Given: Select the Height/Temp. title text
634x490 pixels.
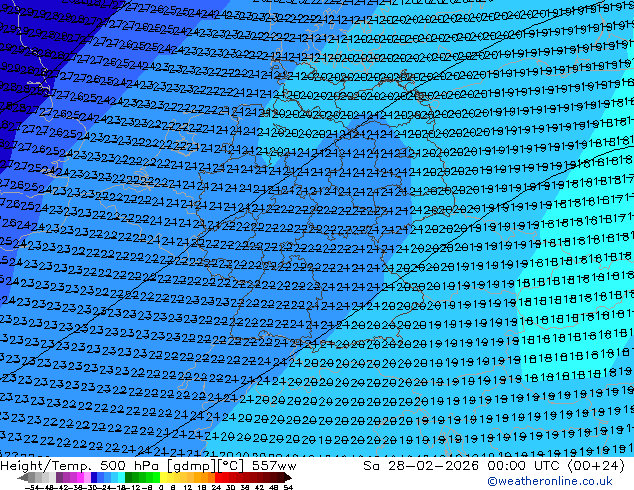Looking at the screenshot, I should click(x=47, y=466).
